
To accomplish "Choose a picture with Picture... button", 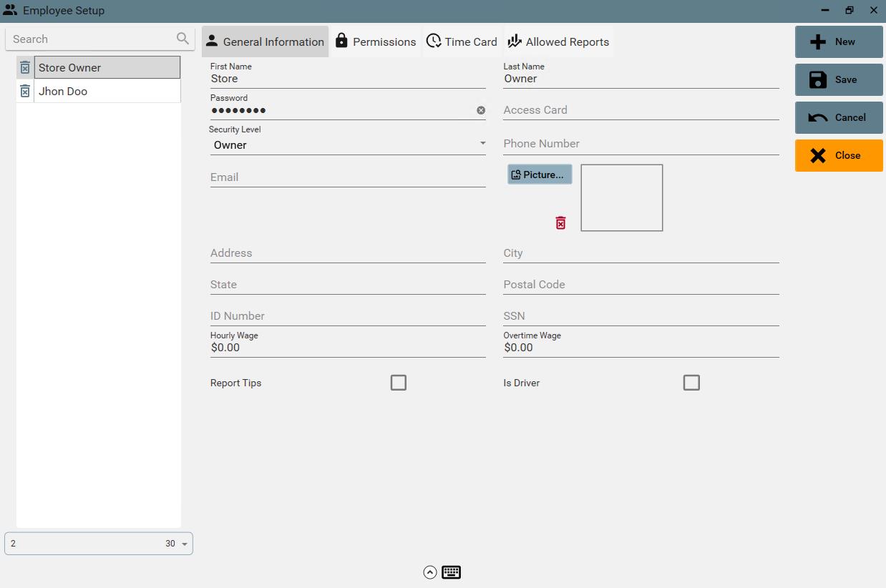I will pyautogui.click(x=540, y=175).
